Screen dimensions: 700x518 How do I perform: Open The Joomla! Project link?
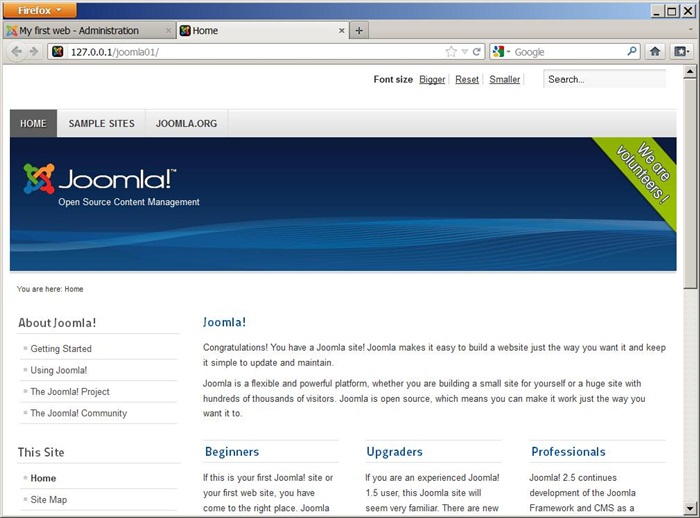[x=70, y=392]
